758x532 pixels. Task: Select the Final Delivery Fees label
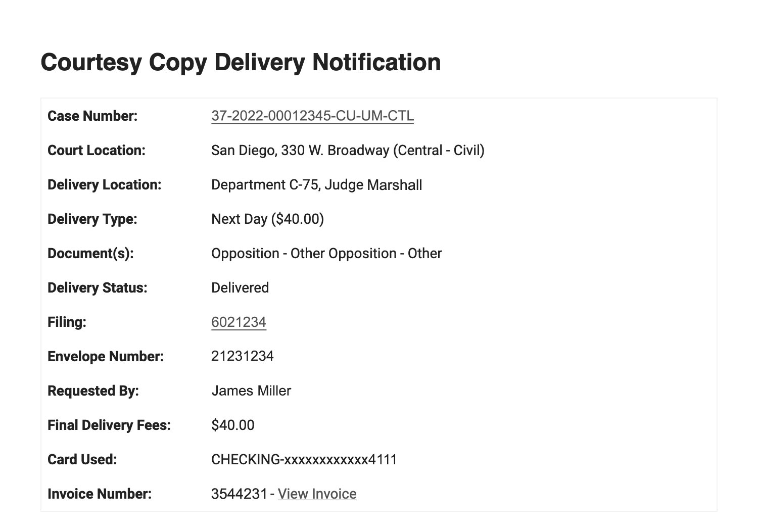click(x=109, y=425)
